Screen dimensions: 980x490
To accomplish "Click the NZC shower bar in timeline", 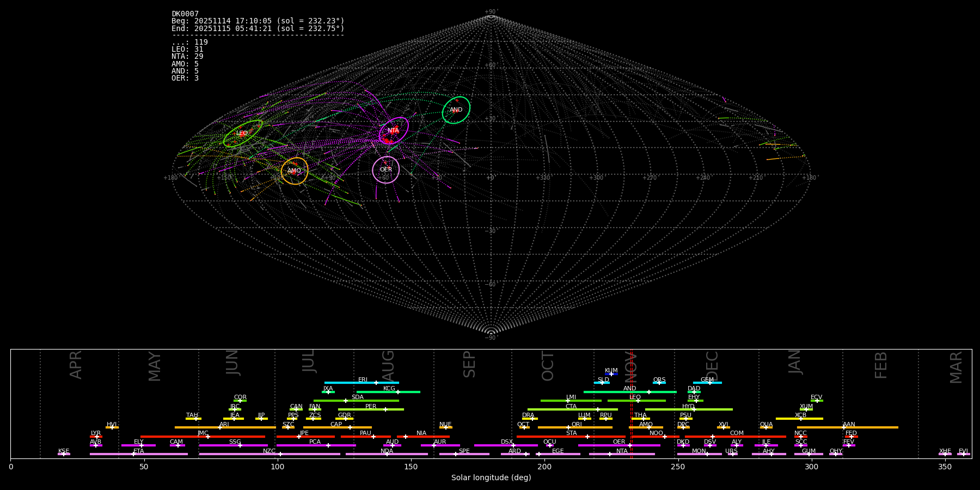I will (x=269, y=454).
